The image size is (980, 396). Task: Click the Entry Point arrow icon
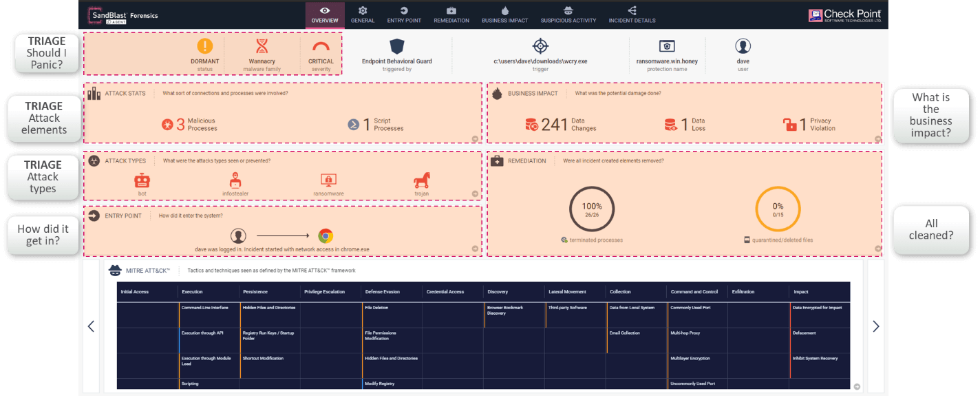[x=94, y=216]
